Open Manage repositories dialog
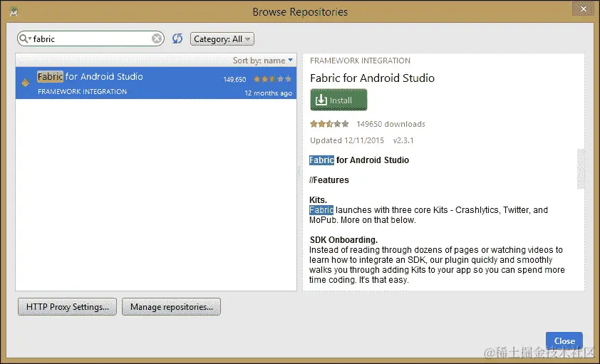 coord(172,306)
